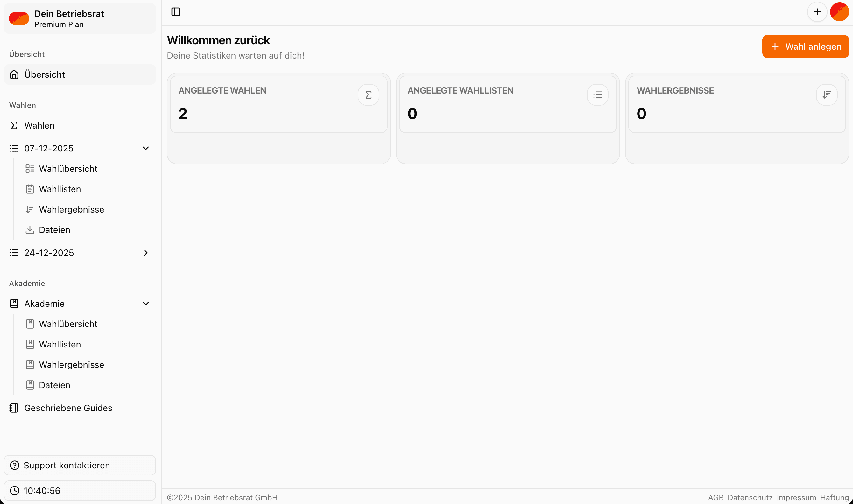The image size is (853, 504).
Task: Click Support kontaktieren button
Action: pyautogui.click(x=80, y=465)
